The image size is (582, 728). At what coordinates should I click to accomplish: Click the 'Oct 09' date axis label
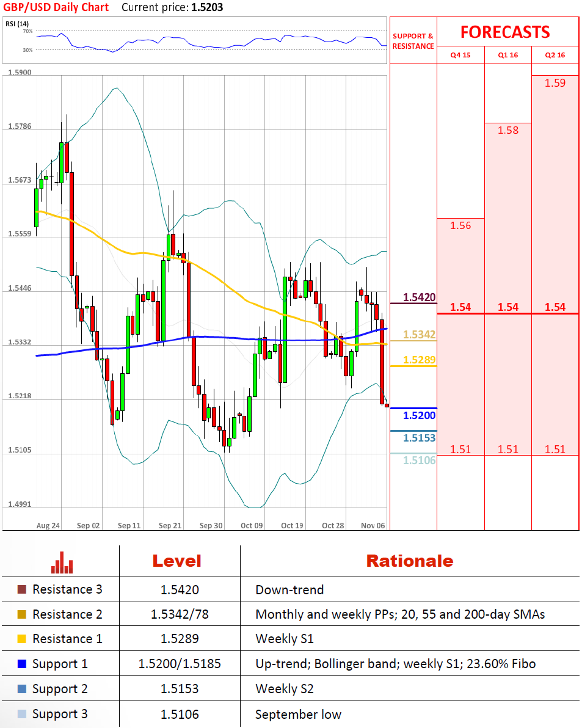(x=252, y=526)
